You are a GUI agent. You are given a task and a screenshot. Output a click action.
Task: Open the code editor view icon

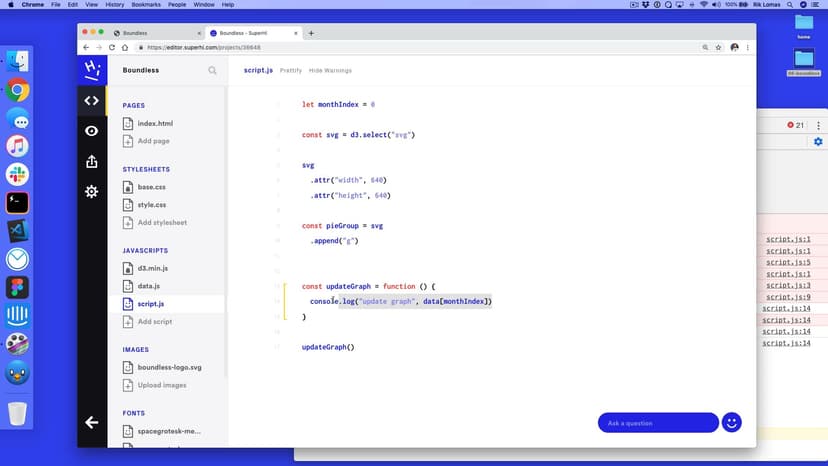92,100
